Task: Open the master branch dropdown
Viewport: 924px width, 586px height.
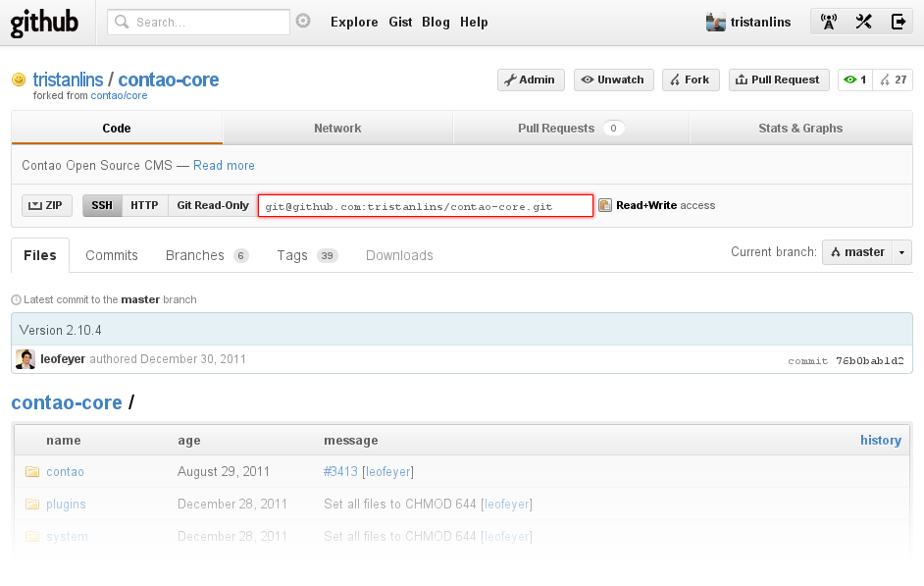Action: coord(866,252)
